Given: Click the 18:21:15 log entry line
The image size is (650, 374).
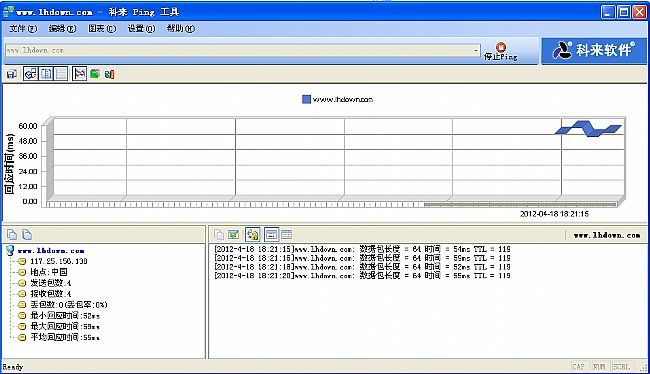Looking at the screenshot, I should pyautogui.click(x=362, y=249).
